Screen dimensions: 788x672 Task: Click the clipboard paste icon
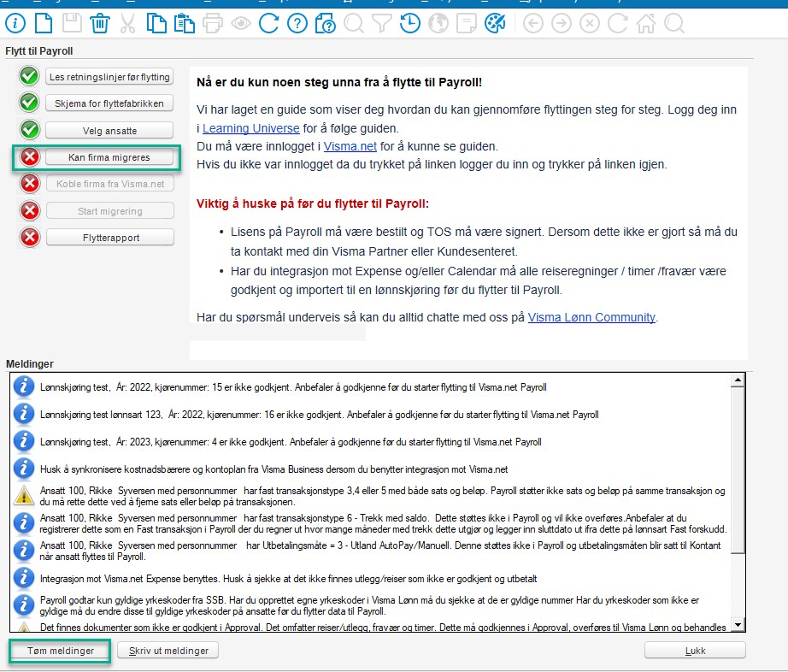coord(185,23)
